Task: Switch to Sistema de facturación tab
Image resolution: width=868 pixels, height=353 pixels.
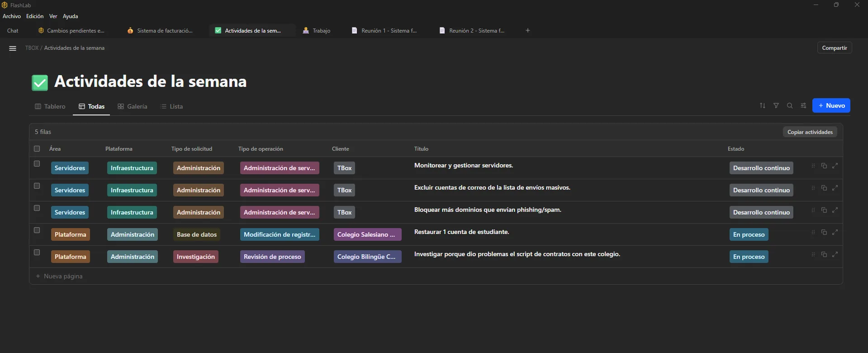Action: 161,31
